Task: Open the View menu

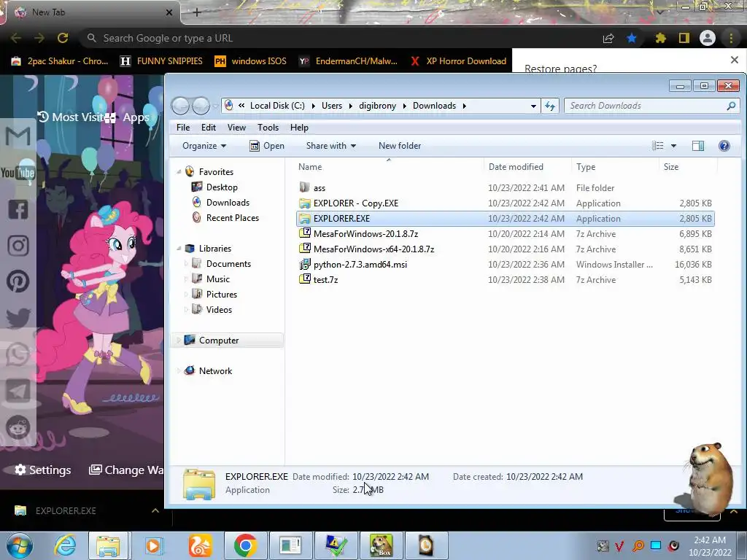Action: [x=236, y=128]
